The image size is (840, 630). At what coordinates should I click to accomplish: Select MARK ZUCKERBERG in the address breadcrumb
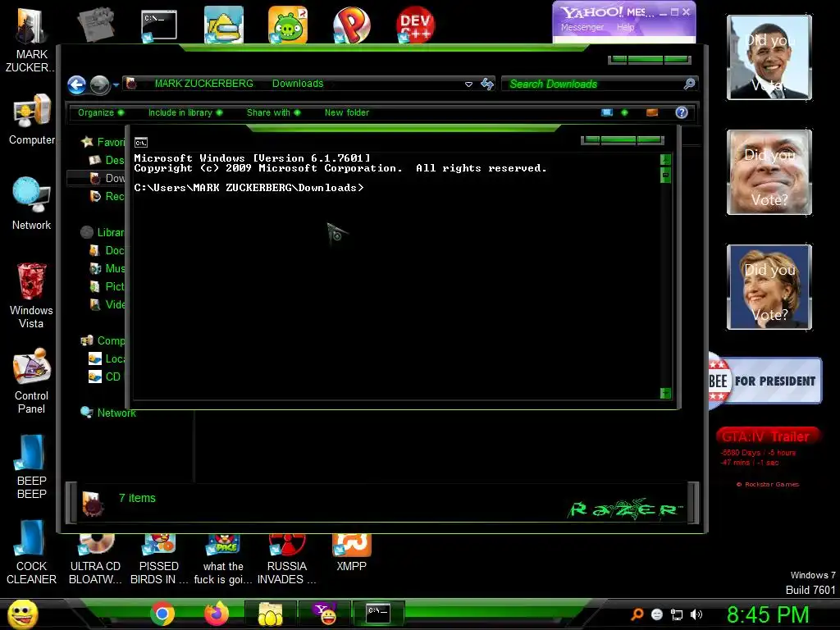click(x=203, y=84)
